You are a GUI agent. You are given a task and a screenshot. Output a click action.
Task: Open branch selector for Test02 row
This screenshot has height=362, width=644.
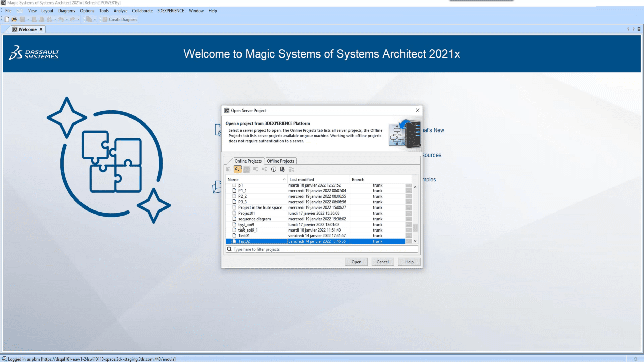[409, 241]
